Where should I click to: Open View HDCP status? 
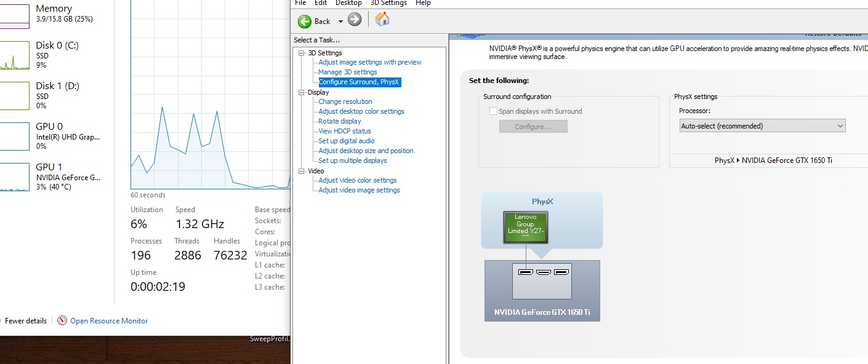click(345, 131)
